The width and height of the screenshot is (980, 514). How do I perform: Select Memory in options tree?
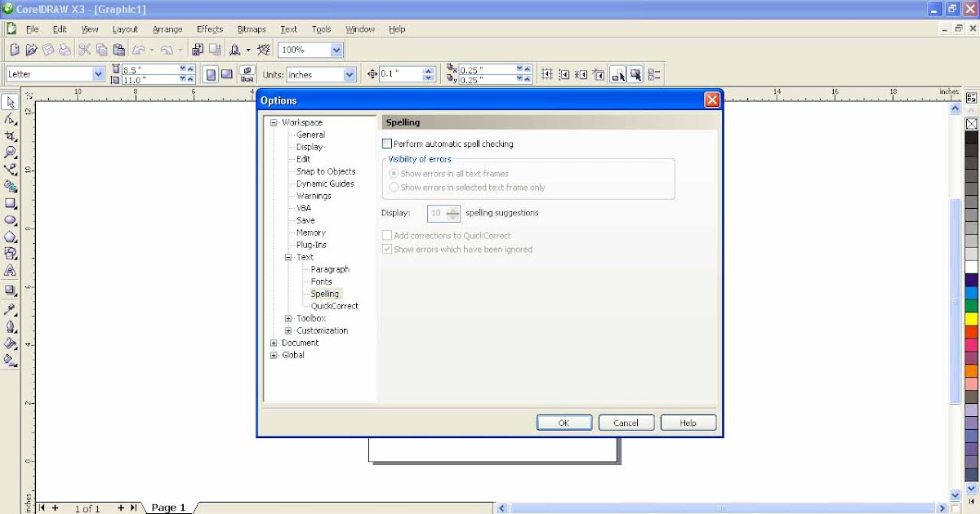(310, 233)
